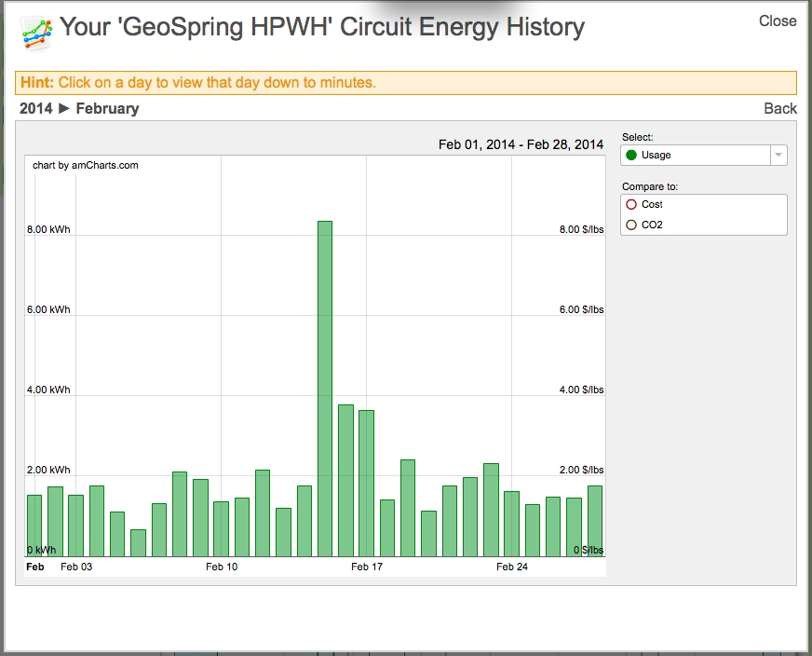Screen dimensions: 812x656
Task: Open the amCharts.com chart credit link
Action: [x=86, y=166]
